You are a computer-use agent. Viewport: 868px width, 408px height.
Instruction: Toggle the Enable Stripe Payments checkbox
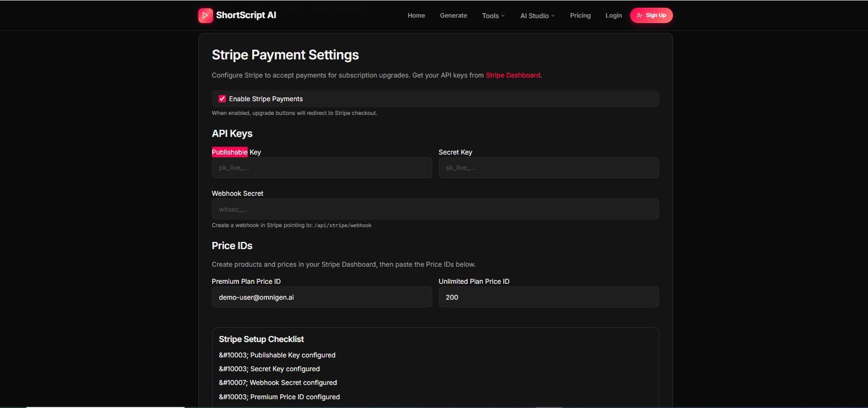coord(222,99)
